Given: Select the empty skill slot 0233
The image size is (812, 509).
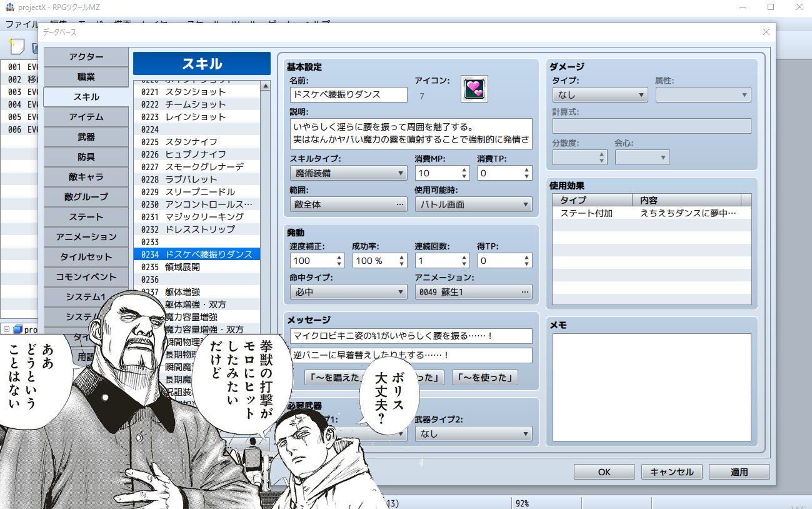Looking at the screenshot, I should 197,242.
